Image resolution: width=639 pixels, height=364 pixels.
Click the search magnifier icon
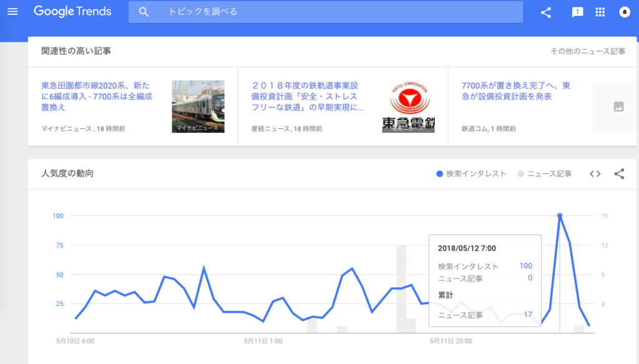pyautogui.click(x=144, y=12)
